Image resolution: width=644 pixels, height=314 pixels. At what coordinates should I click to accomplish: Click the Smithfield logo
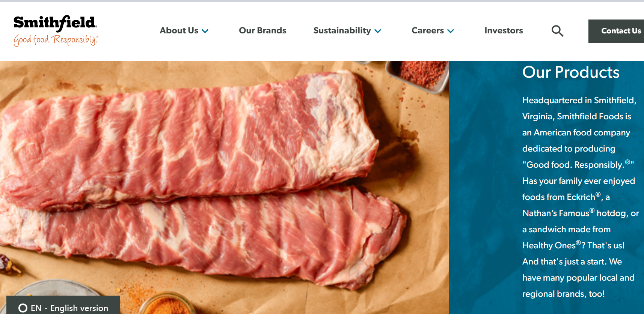click(x=56, y=31)
